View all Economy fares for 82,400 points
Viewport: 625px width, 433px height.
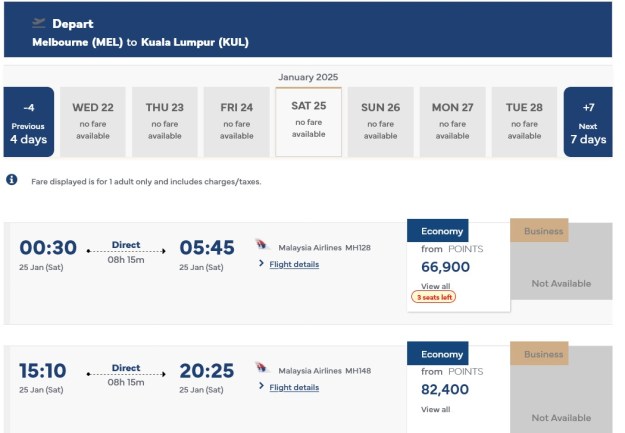pos(435,409)
